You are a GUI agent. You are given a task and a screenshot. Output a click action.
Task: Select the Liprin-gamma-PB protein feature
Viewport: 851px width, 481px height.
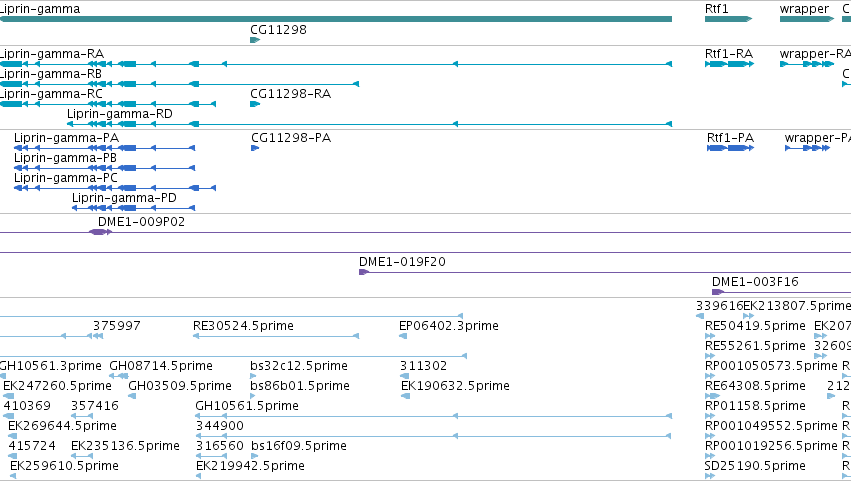(104, 168)
